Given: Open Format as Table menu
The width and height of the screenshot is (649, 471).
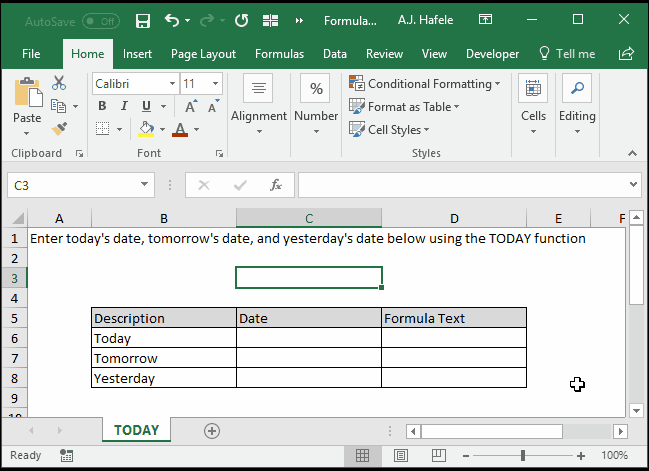Looking at the screenshot, I should pos(404,107).
